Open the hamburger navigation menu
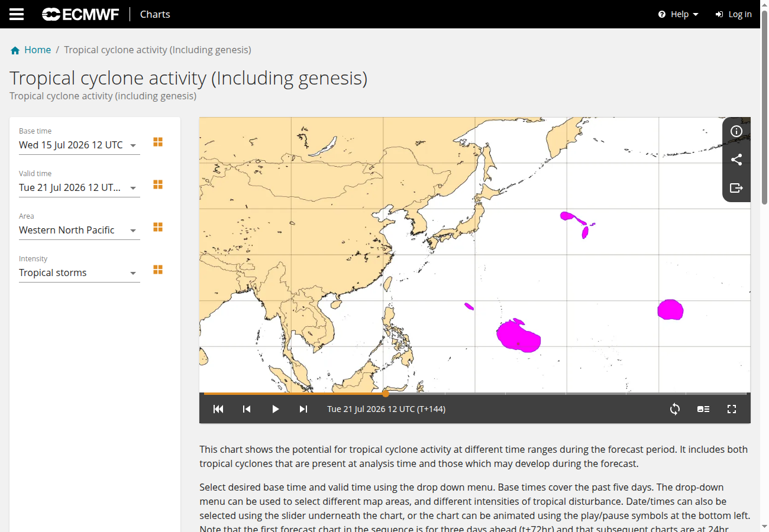 pyautogui.click(x=17, y=14)
